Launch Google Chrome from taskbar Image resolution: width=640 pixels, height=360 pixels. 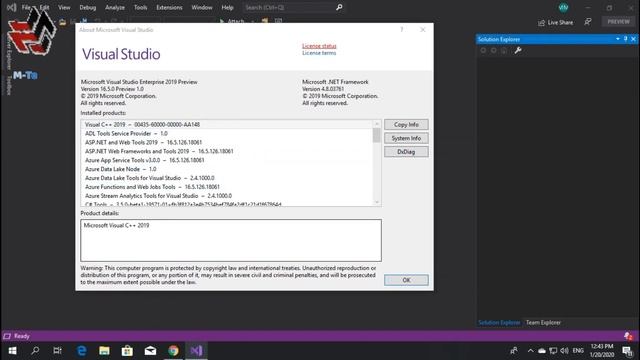173,351
